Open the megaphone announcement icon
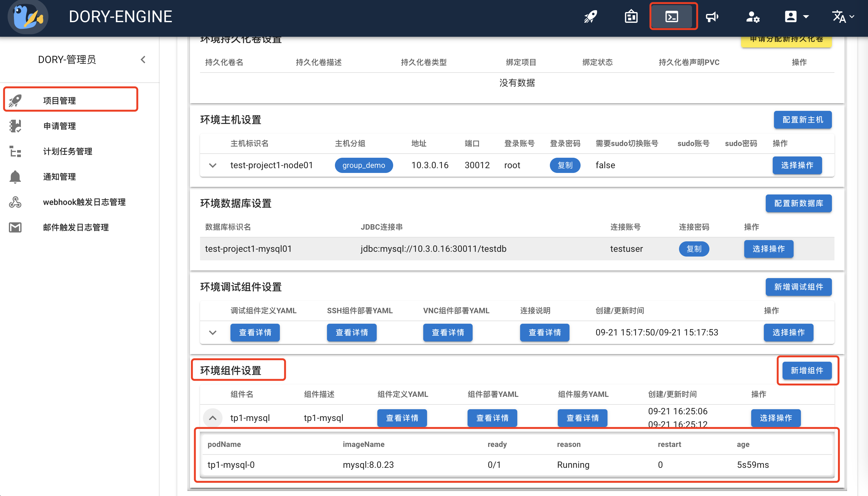The width and height of the screenshot is (868, 496). pyautogui.click(x=713, y=16)
